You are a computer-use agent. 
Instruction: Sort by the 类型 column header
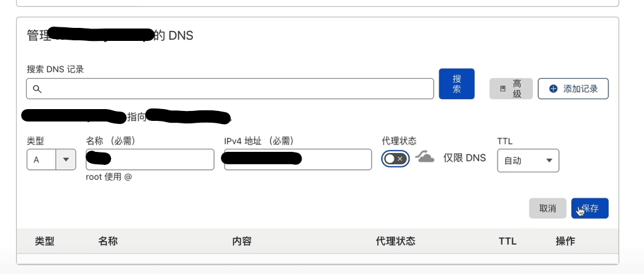[x=44, y=241]
